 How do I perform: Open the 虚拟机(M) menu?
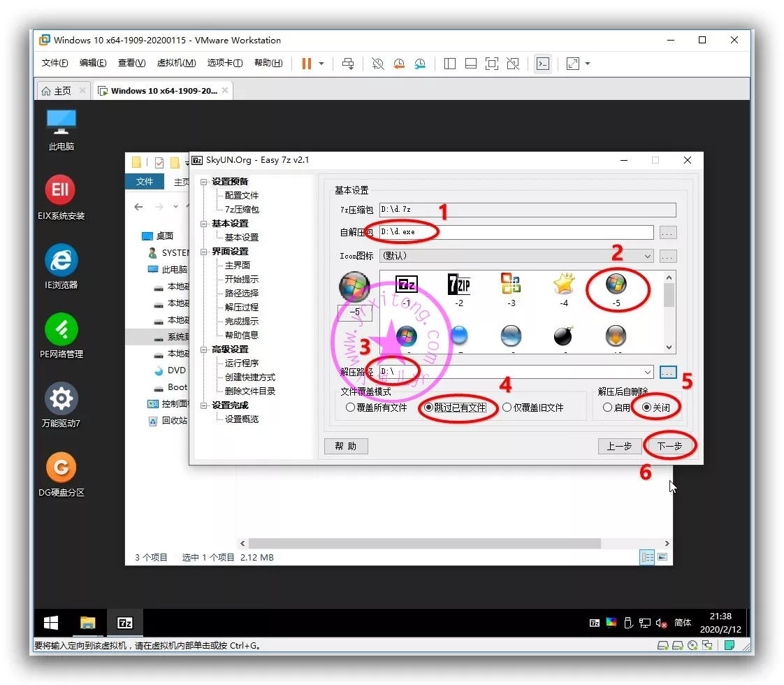[176, 64]
